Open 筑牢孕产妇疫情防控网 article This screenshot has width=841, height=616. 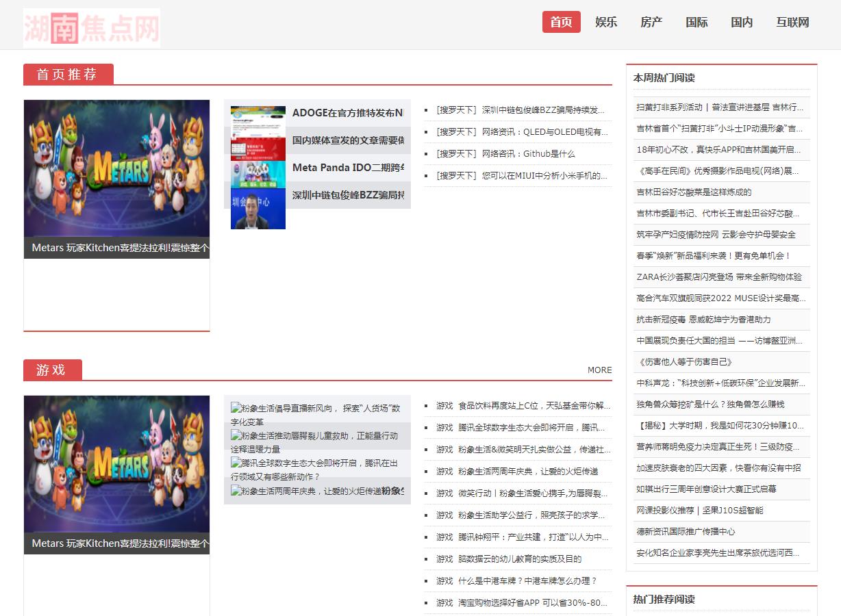click(x=716, y=234)
